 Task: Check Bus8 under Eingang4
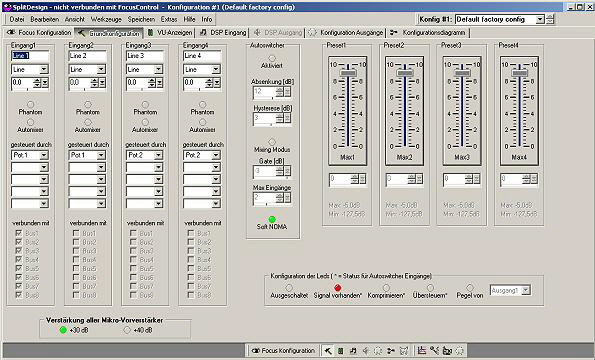pyautogui.click(x=191, y=295)
